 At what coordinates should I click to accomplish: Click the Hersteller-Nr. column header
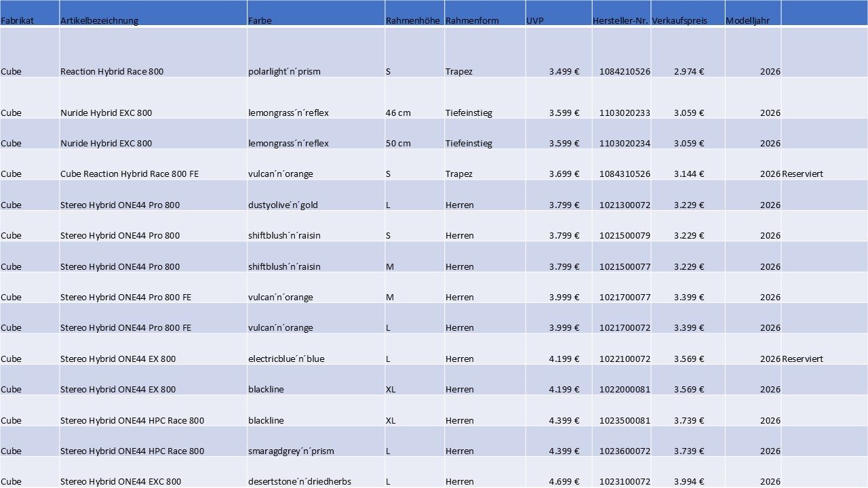(x=620, y=20)
